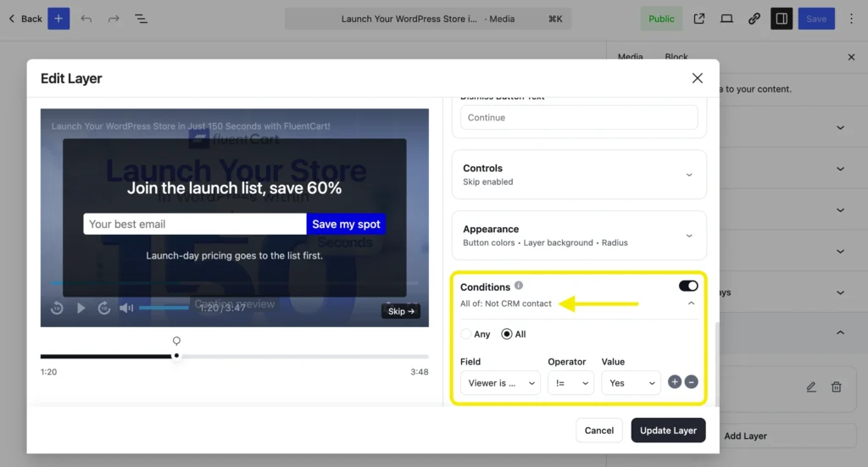Click the pencil edit layer icon in sidebar
868x467 pixels.
pos(811,386)
